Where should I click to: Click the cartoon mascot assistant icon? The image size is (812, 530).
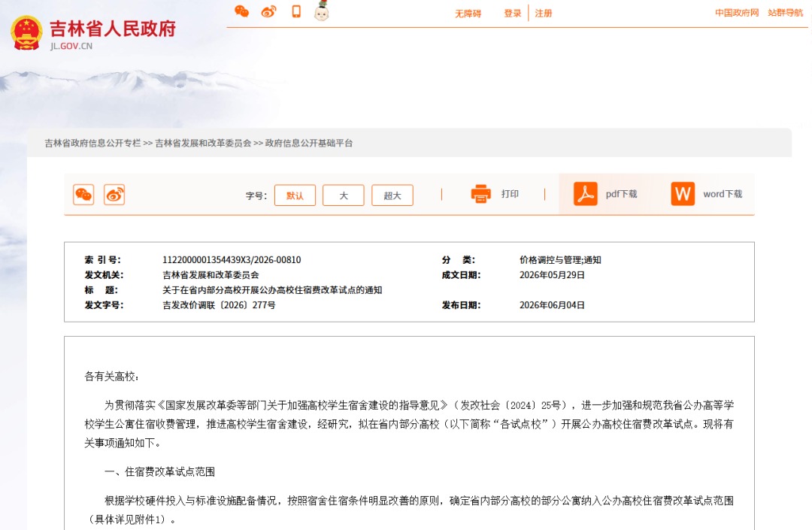tap(322, 11)
